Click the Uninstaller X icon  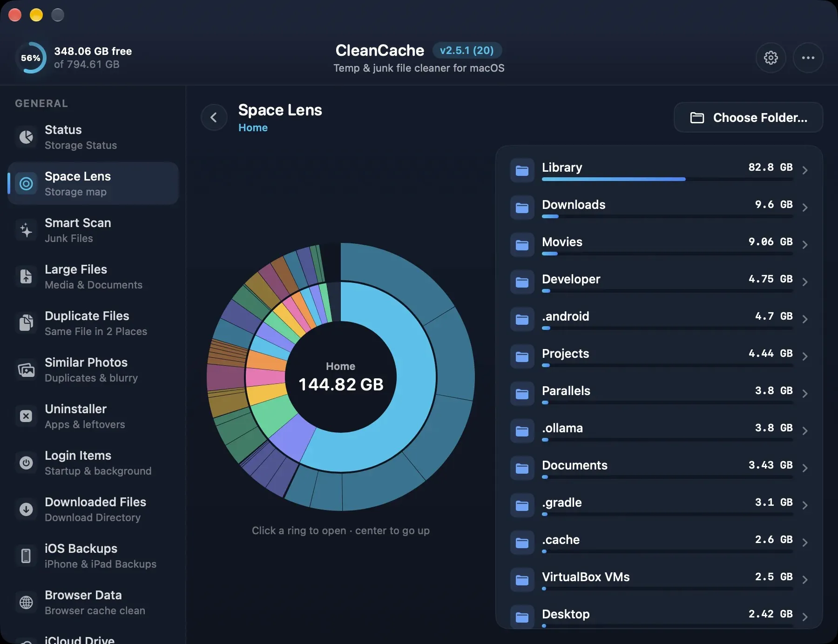26,416
